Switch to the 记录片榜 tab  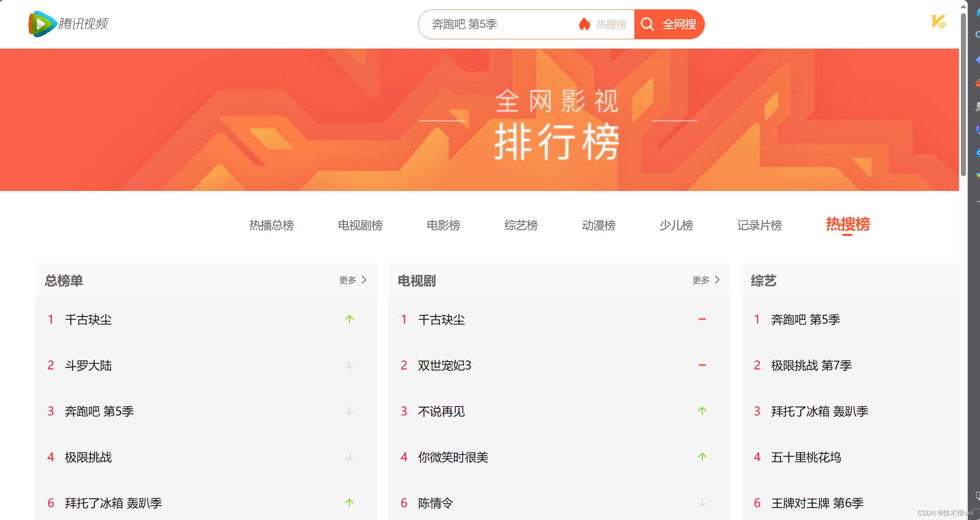759,225
